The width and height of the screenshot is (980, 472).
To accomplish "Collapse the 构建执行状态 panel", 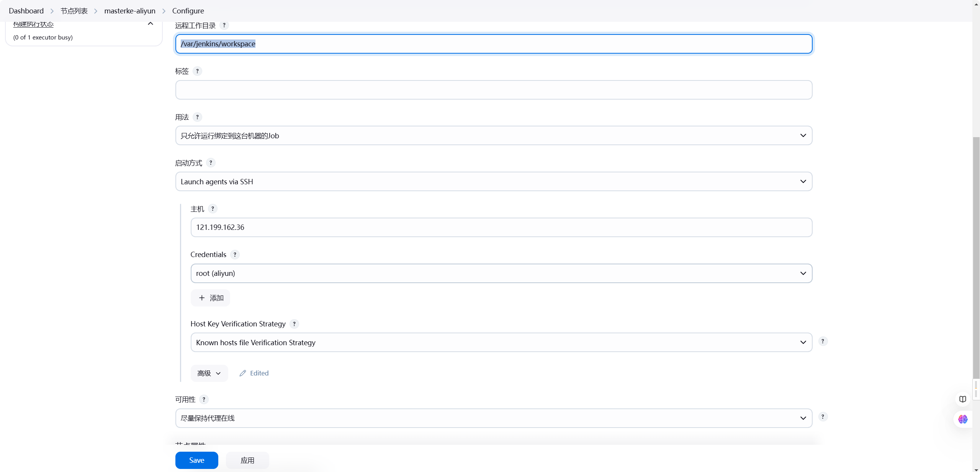I will point(151,24).
